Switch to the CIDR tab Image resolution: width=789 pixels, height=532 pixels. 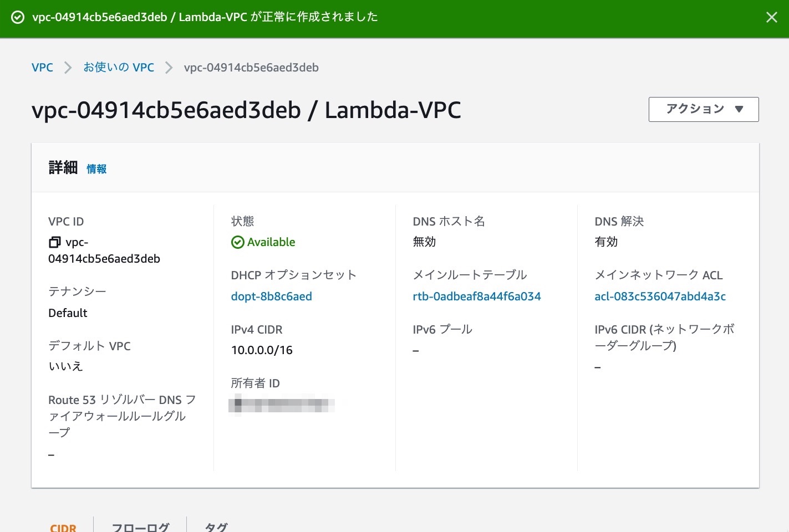coord(63,526)
